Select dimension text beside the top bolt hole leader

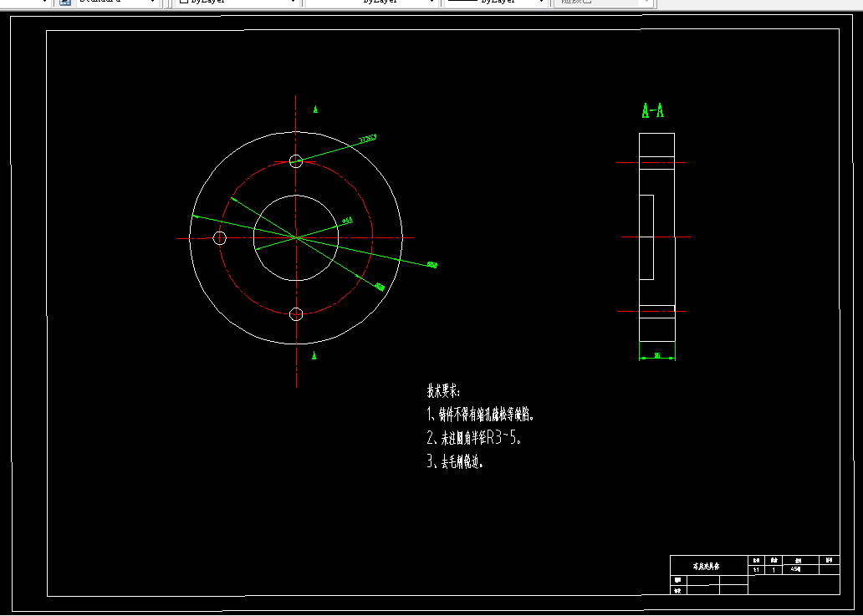point(368,139)
